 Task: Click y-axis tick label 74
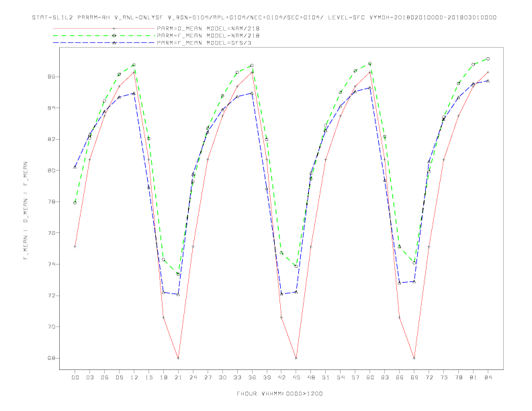point(51,264)
